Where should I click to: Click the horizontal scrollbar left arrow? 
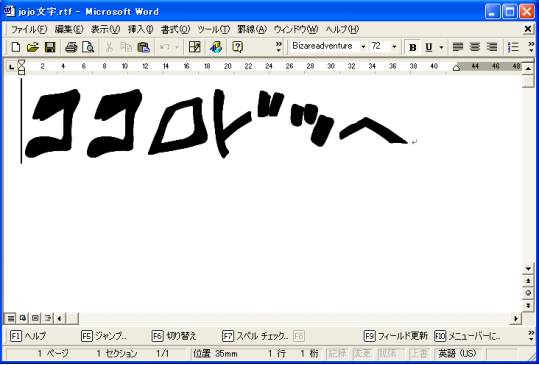click(x=59, y=319)
